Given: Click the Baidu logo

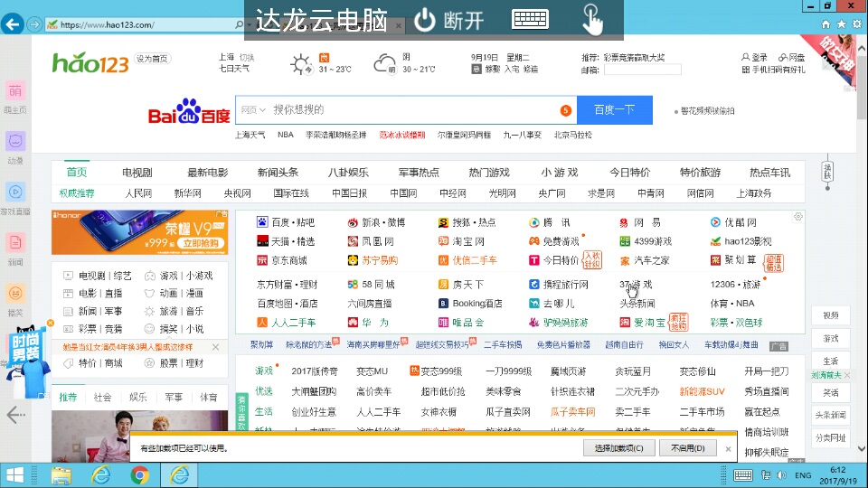Looking at the screenshot, I should click(189, 111).
